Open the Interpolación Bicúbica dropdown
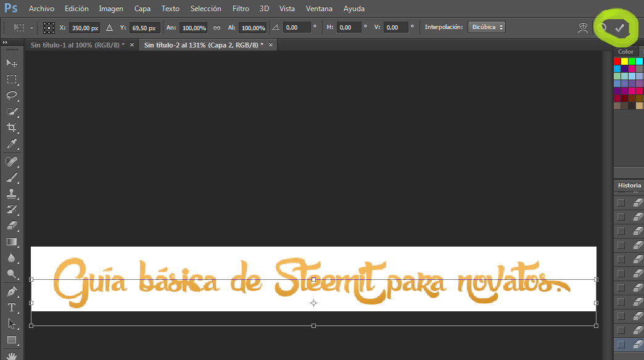 [x=487, y=27]
